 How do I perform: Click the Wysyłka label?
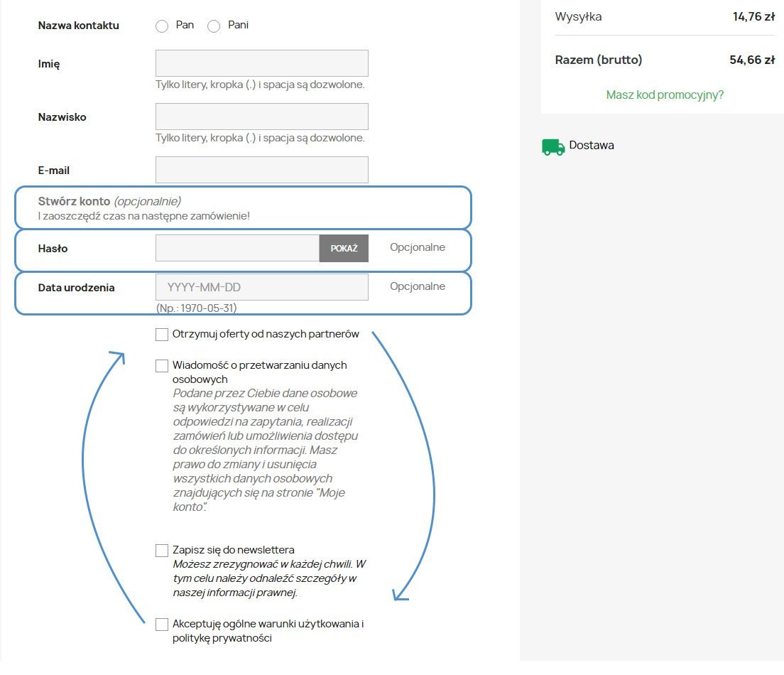tap(578, 16)
